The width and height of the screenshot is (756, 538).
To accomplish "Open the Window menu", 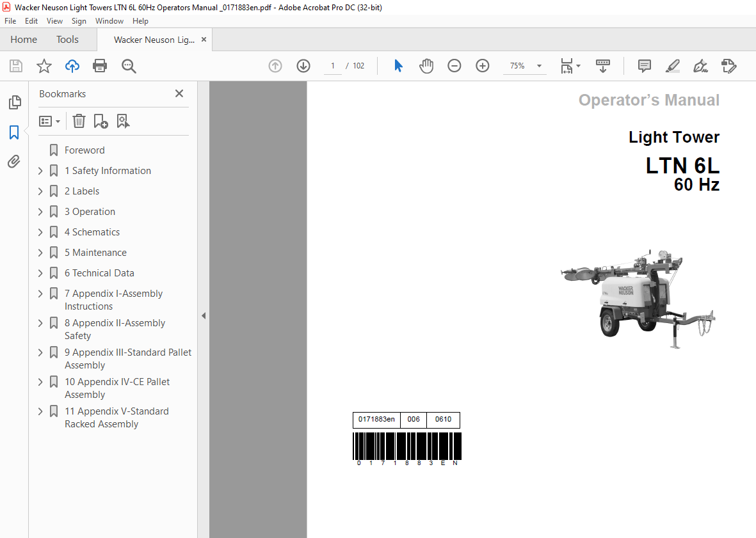I will point(109,21).
